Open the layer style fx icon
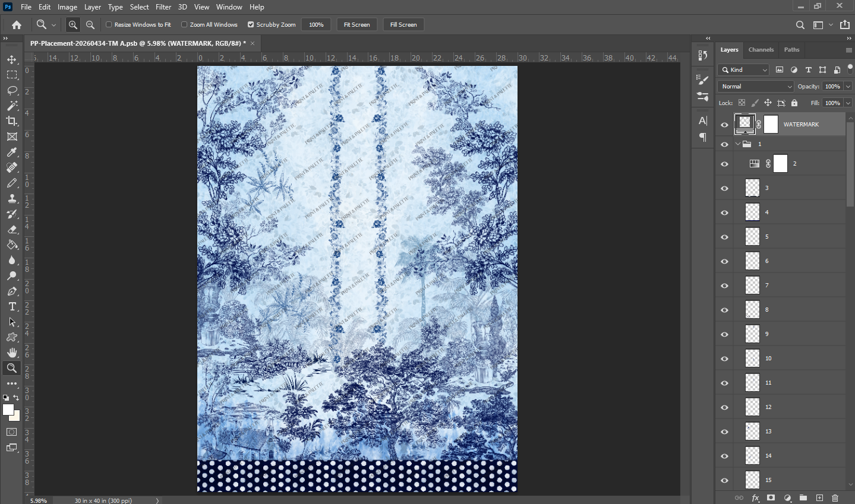This screenshot has height=504, width=855. 755,498
